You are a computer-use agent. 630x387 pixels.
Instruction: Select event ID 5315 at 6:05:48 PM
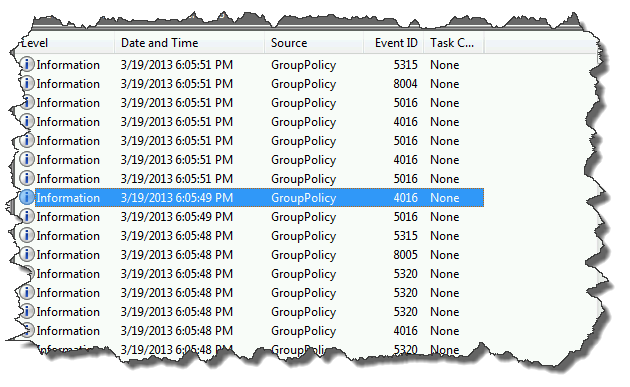click(405, 236)
